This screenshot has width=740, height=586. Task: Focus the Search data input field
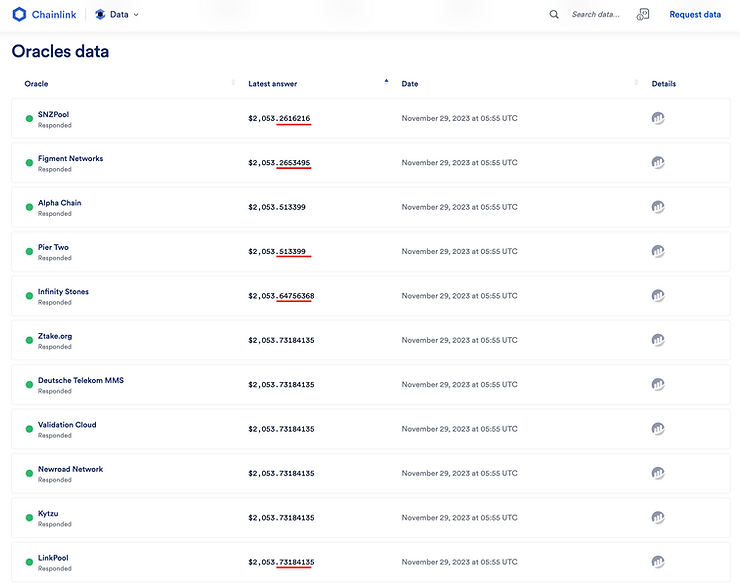596,15
